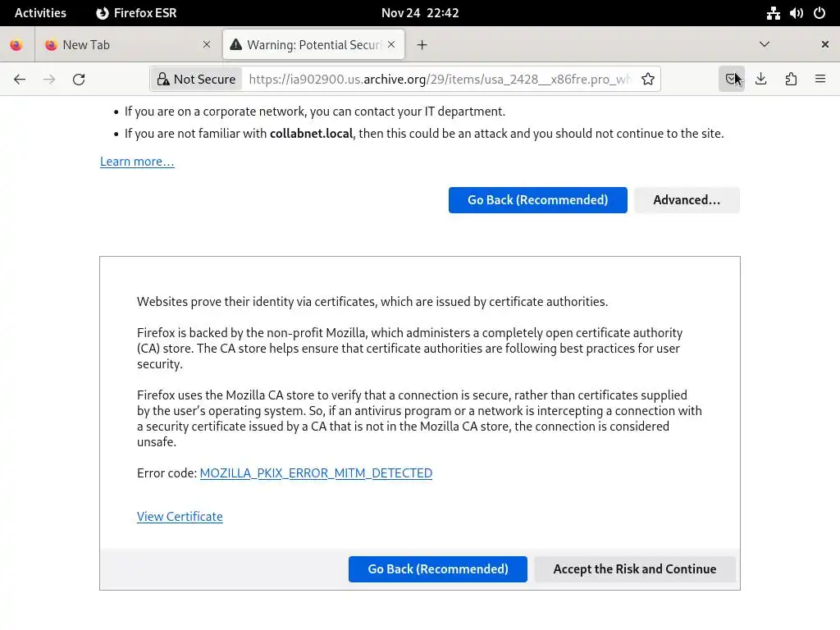This screenshot has height=630, width=840.
Task: Close the Warning security tab
Action: pos(391,45)
